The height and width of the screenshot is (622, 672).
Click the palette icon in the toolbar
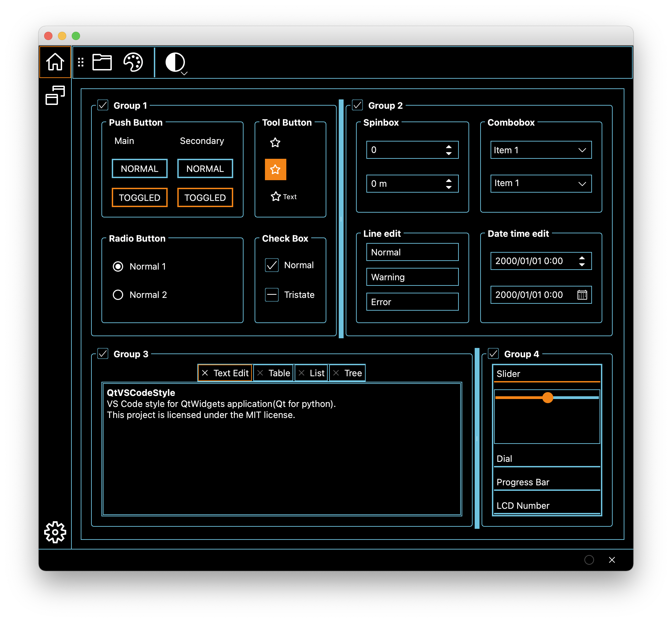click(133, 62)
